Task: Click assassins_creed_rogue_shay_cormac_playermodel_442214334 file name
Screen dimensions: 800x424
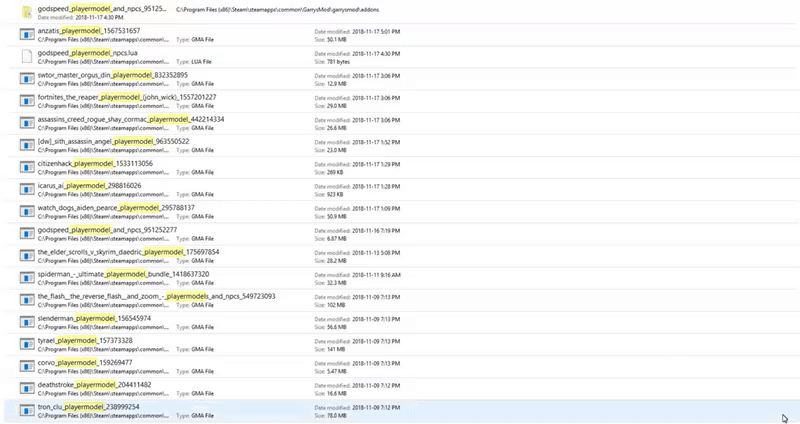Action: click(x=131, y=119)
